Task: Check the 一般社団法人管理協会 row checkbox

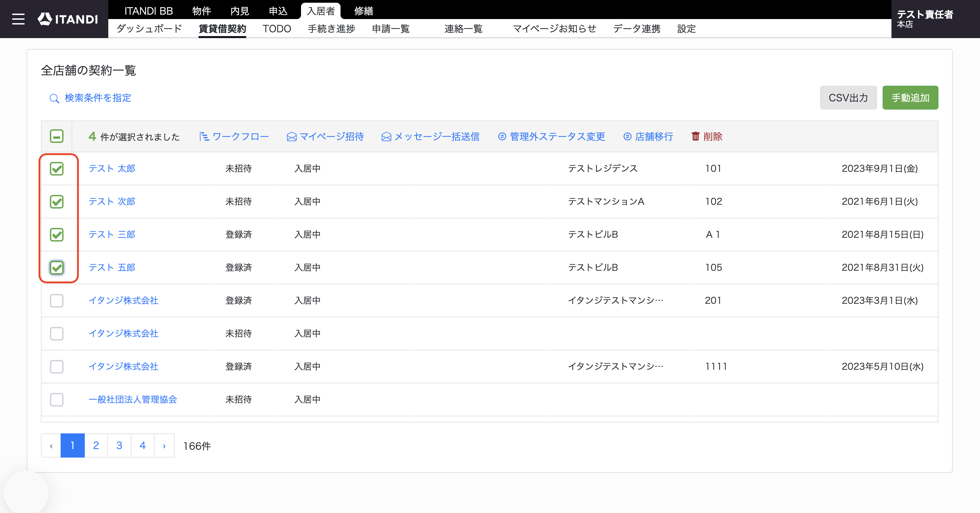Action: coord(57,400)
